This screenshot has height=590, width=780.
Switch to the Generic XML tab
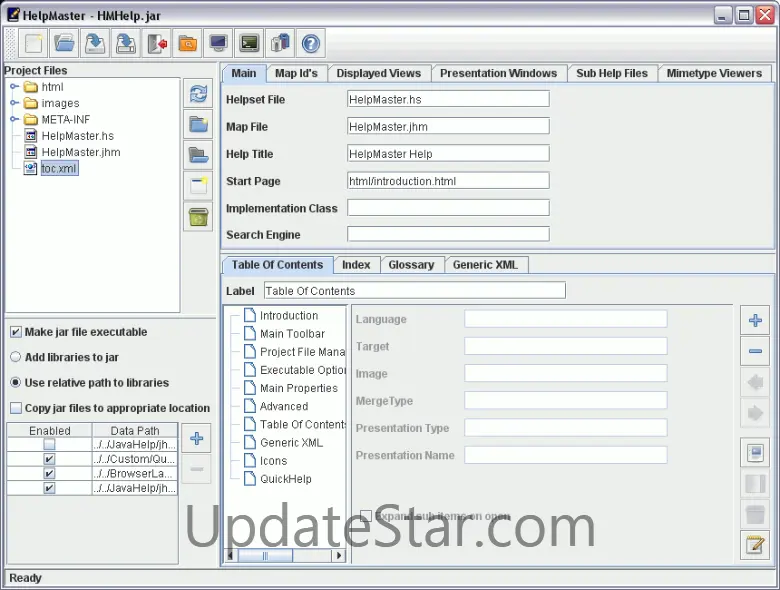click(485, 265)
